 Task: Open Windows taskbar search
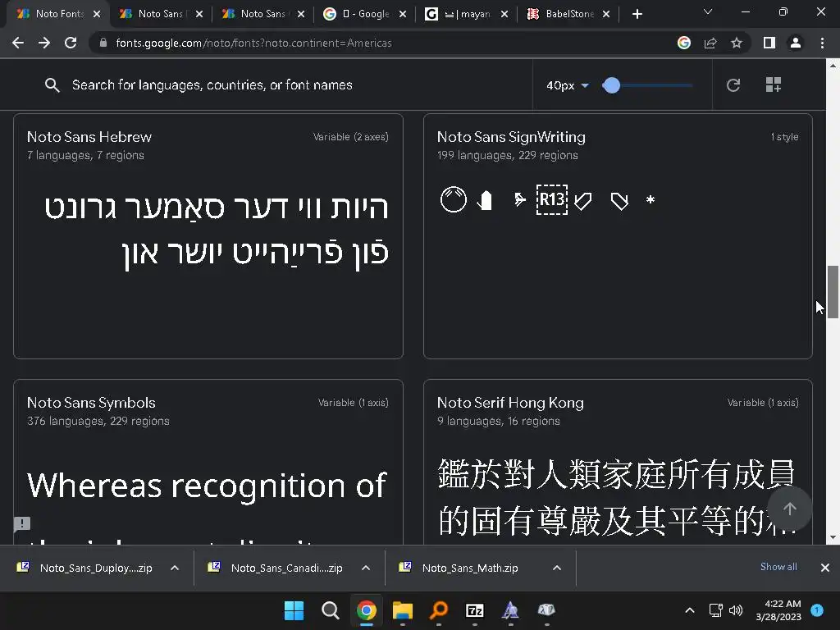tap(331, 610)
